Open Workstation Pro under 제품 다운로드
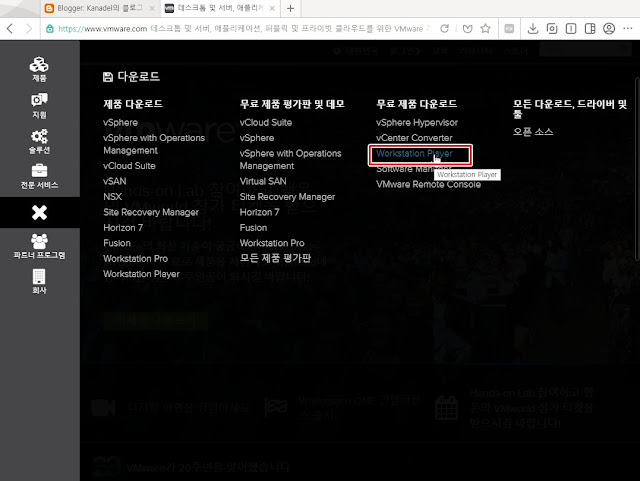This screenshot has height=481, width=640. [x=135, y=259]
